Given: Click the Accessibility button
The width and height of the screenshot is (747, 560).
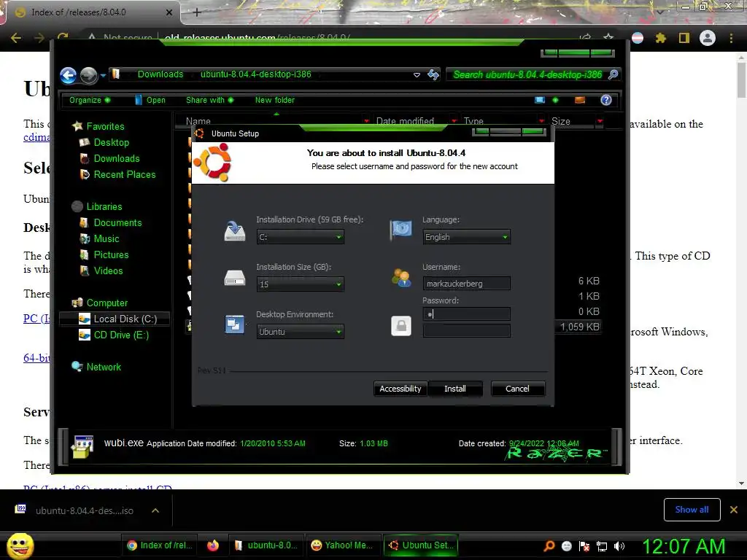Looking at the screenshot, I should pyautogui.click(x=400, y=389).
